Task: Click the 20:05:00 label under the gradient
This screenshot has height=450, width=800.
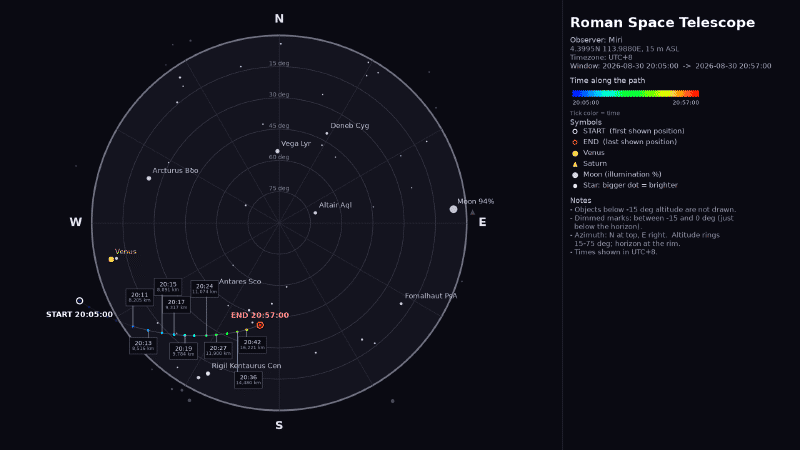Action: click(586, 103)
